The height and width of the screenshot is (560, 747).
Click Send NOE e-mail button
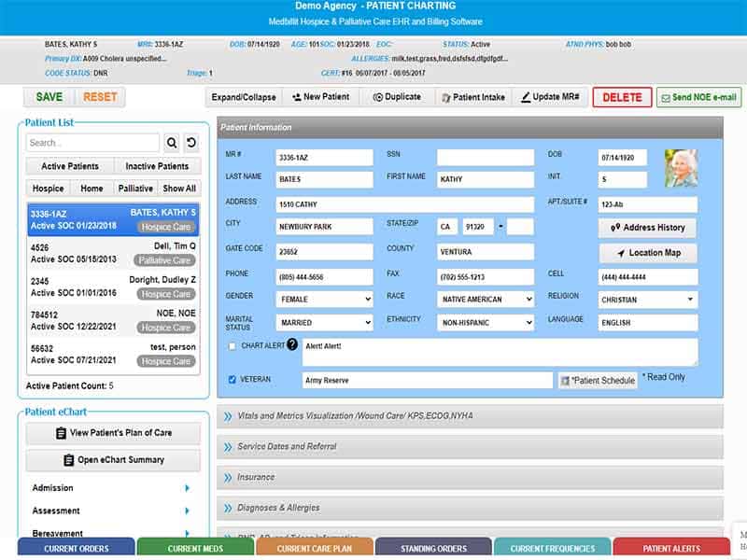[698, 97]
